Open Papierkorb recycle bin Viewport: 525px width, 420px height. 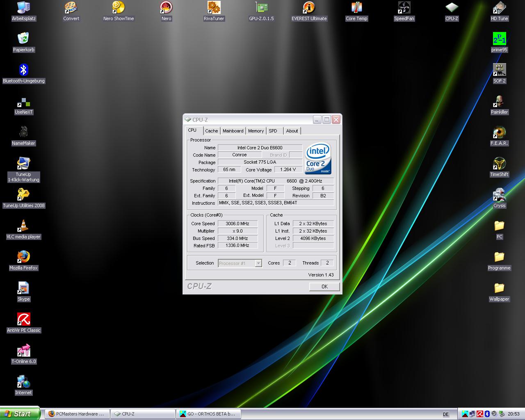[x=23, y=42]
